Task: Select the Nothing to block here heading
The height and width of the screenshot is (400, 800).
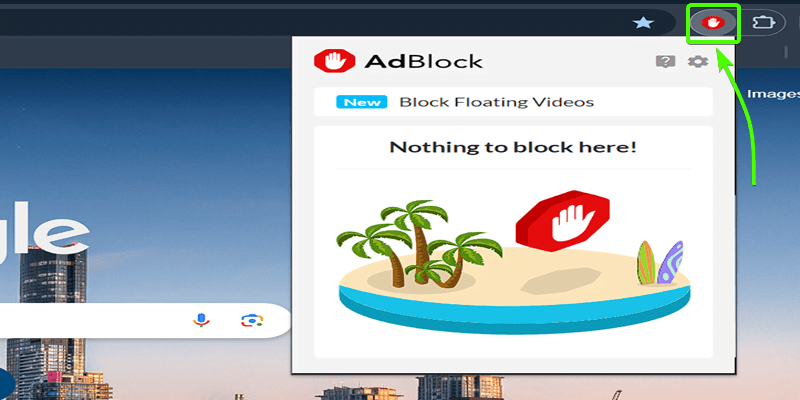Action: point(513,147)
